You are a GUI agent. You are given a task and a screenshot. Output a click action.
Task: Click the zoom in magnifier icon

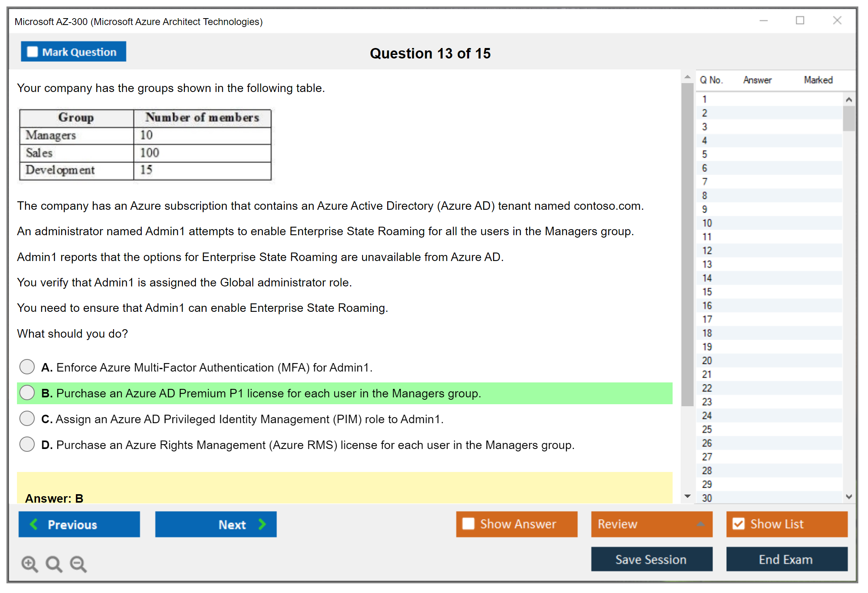coord(29,564)
